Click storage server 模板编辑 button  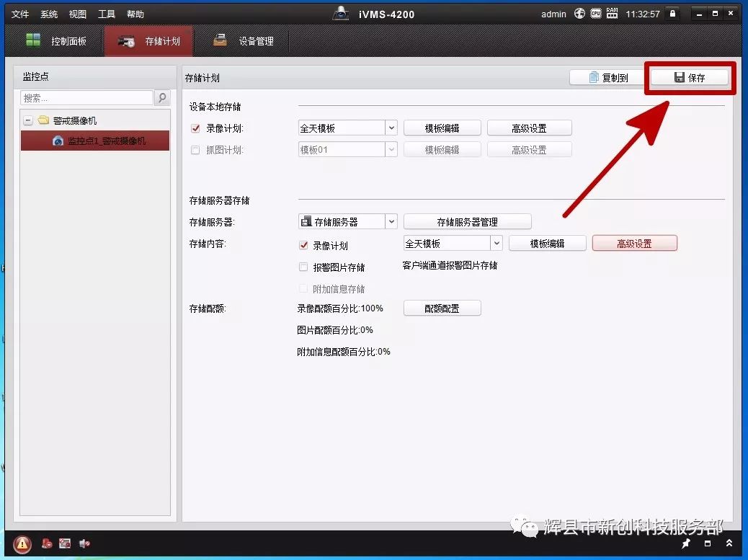tap(547, 244)
